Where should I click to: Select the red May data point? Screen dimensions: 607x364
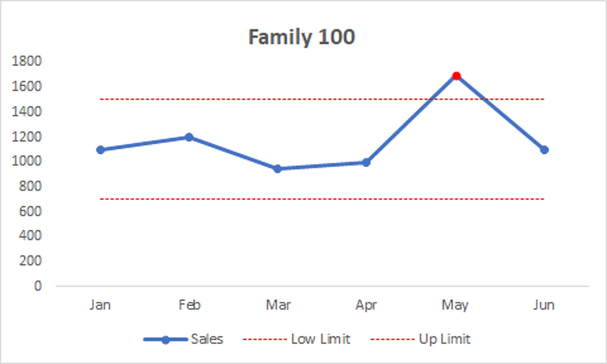coord(457,76)
